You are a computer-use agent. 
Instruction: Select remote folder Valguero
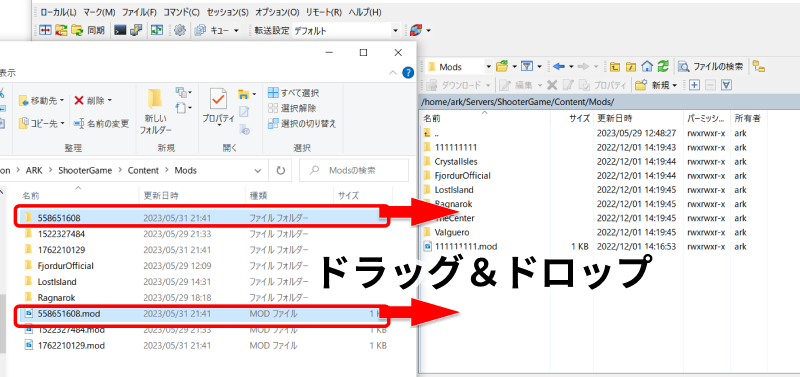coord(452,233)
